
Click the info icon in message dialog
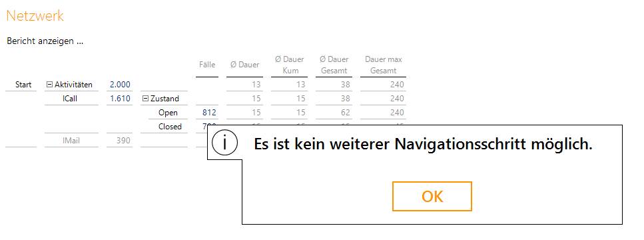224,143
